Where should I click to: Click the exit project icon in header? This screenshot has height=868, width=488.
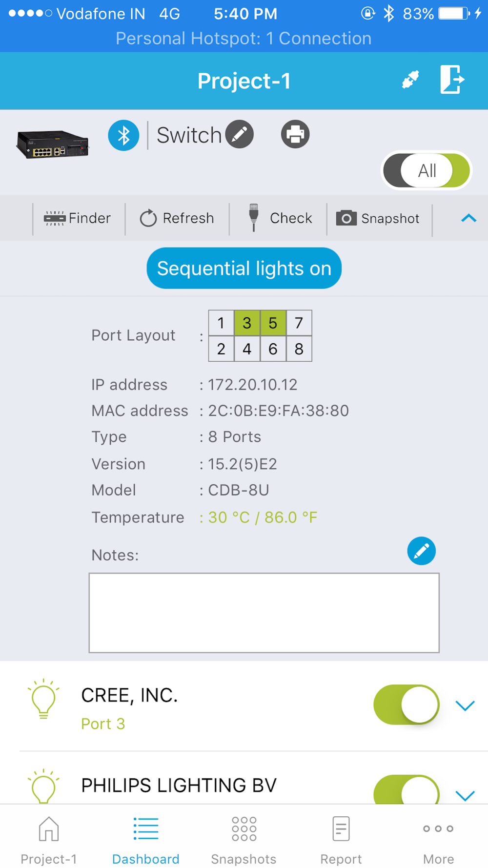coord(452,80)
